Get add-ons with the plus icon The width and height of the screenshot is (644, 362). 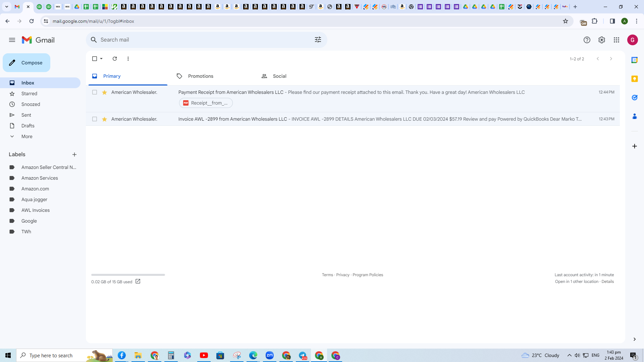tap(635, 146)
